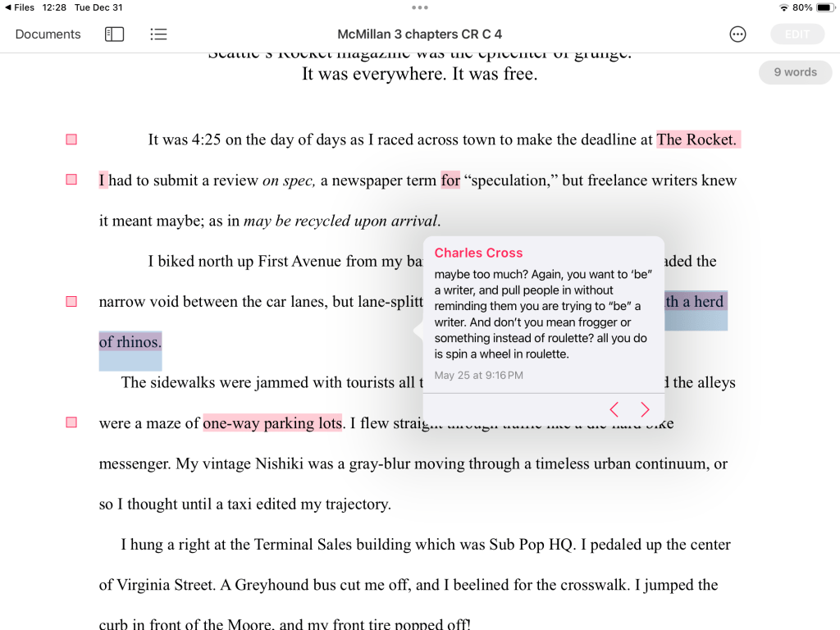Tap the highlighted word 'for'
Viewport: 840px width, 630px height.
450,180
